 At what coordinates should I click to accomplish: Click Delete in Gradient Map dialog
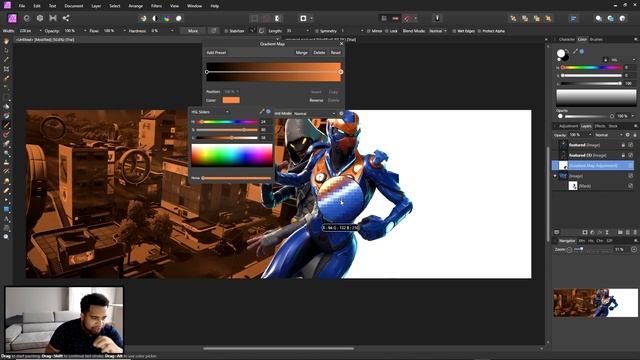click(319, 53)
